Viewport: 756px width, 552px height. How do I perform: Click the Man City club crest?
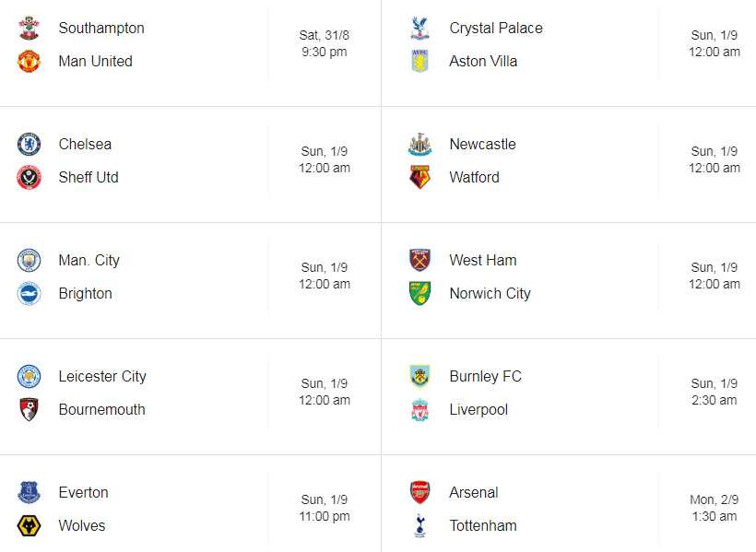pos(29,260)
